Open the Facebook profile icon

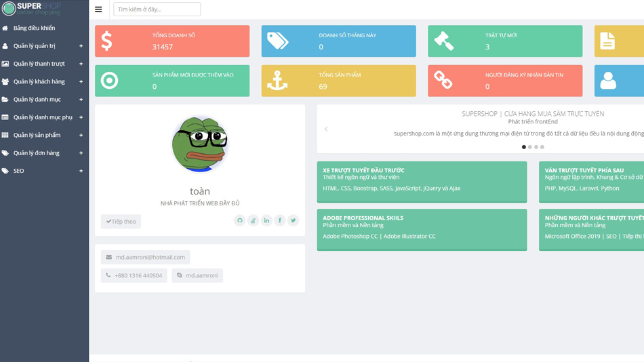tap(279, 220)
